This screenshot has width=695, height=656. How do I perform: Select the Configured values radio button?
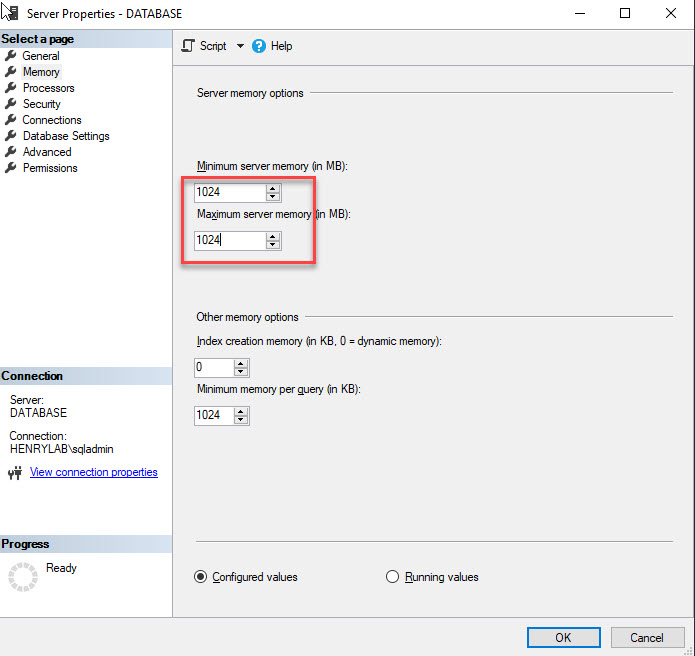[200, 577]
